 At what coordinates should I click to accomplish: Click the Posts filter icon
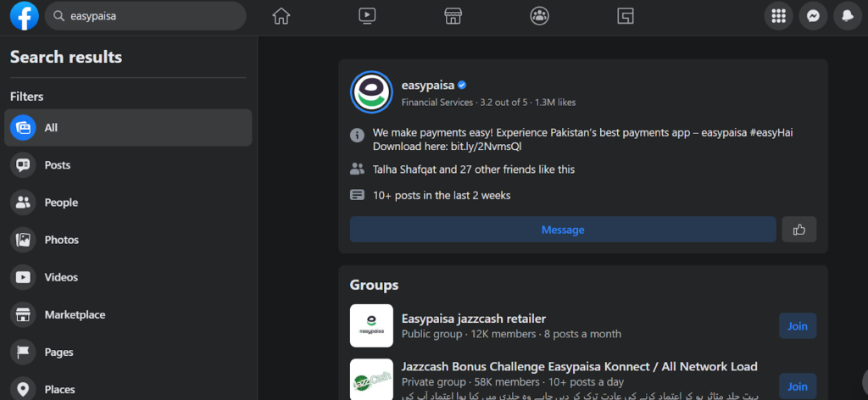[23, 165]
